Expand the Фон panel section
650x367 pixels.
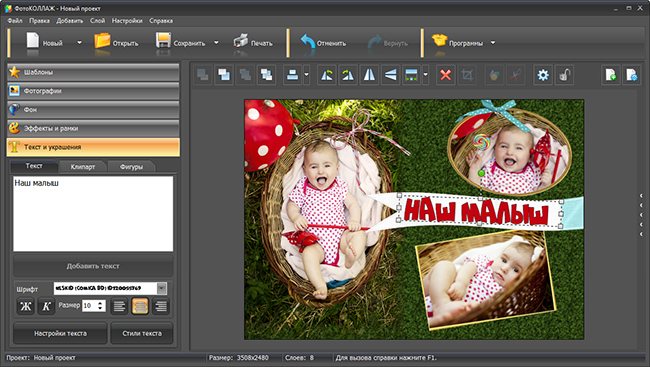coord(93,109)
